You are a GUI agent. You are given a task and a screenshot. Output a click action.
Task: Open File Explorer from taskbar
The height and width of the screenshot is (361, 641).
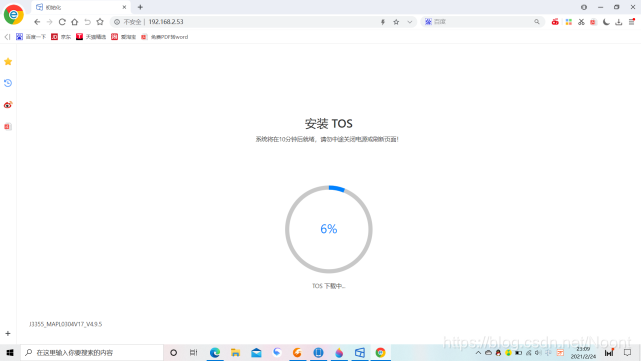click(235, 352)
